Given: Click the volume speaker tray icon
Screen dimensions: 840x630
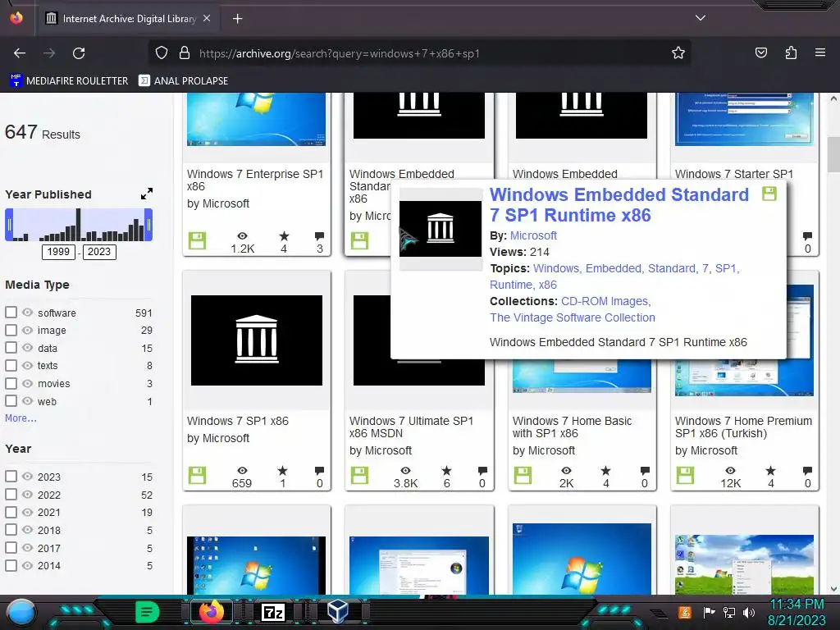Looking at the screenshot, I should (x=749, y=612).
